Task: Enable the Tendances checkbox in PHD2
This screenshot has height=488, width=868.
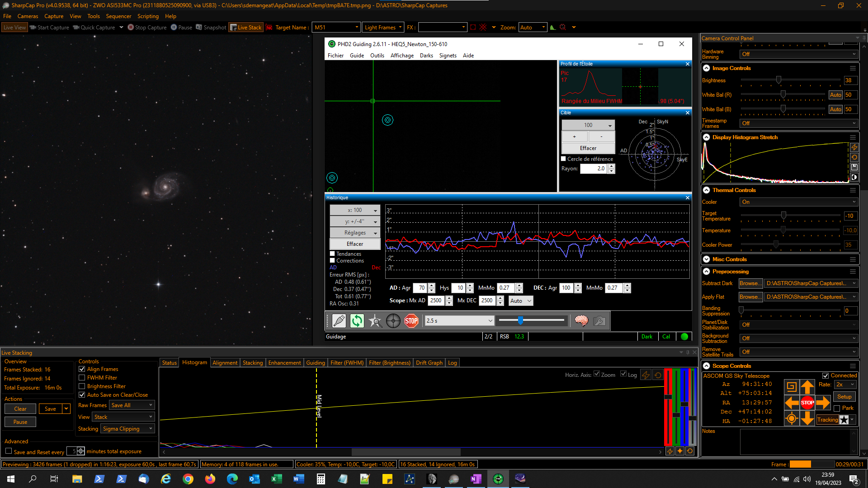Action: pyautogui.click(x=332, y=254)
